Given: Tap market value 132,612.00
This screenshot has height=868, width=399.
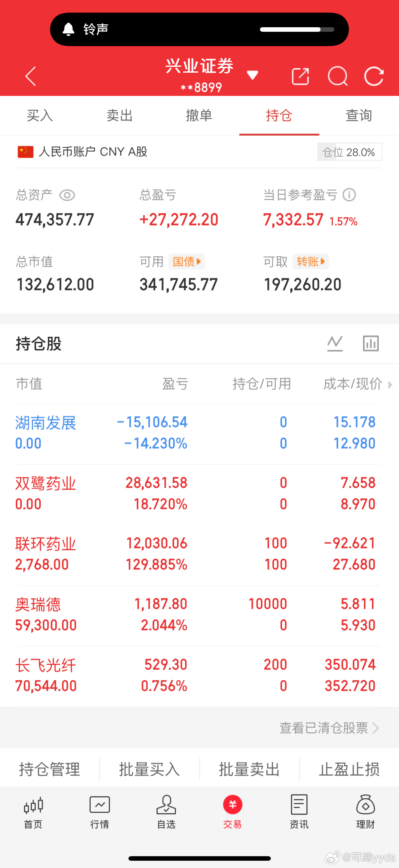Looking at the screenshot, I should click(56, 285).
